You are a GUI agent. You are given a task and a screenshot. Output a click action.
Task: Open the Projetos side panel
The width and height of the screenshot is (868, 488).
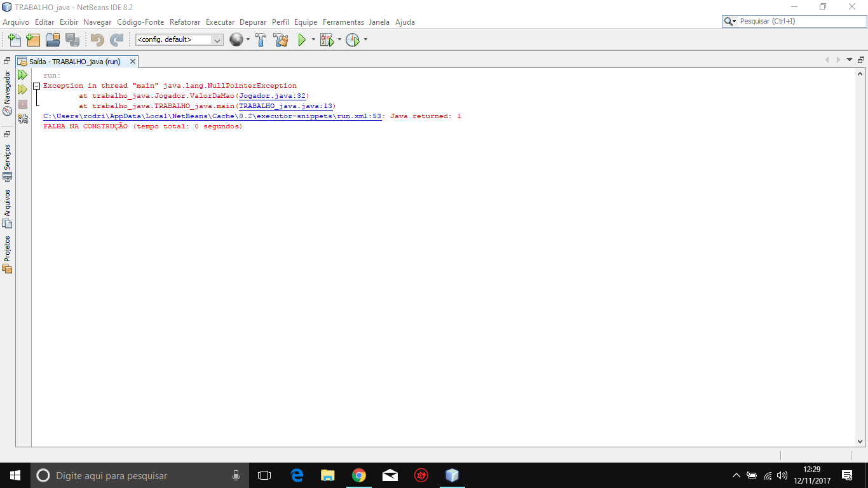point(7,254)
